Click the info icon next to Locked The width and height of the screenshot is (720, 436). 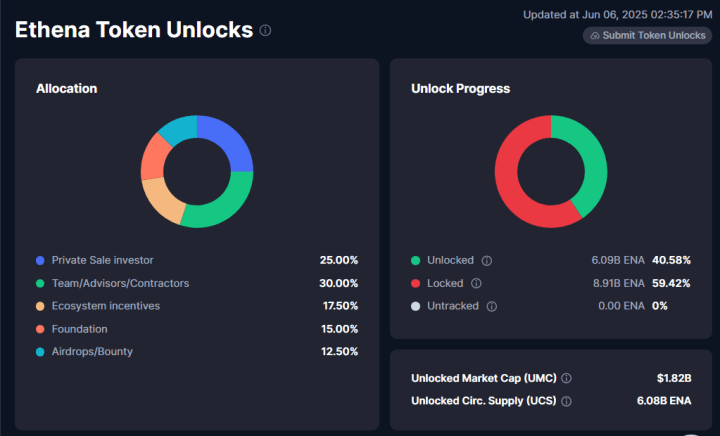pos(476,283)
